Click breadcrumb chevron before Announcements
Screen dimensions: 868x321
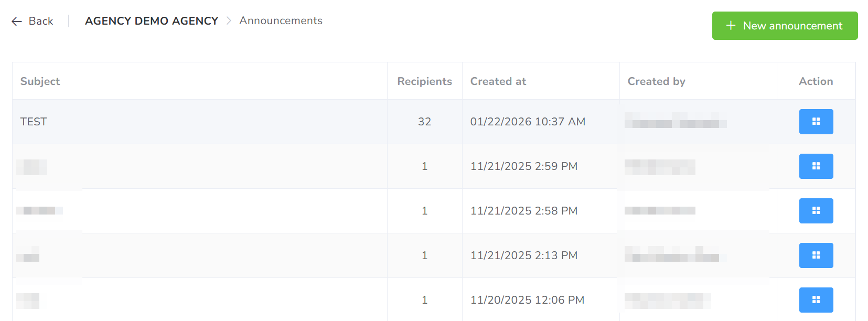click(229, 20)
